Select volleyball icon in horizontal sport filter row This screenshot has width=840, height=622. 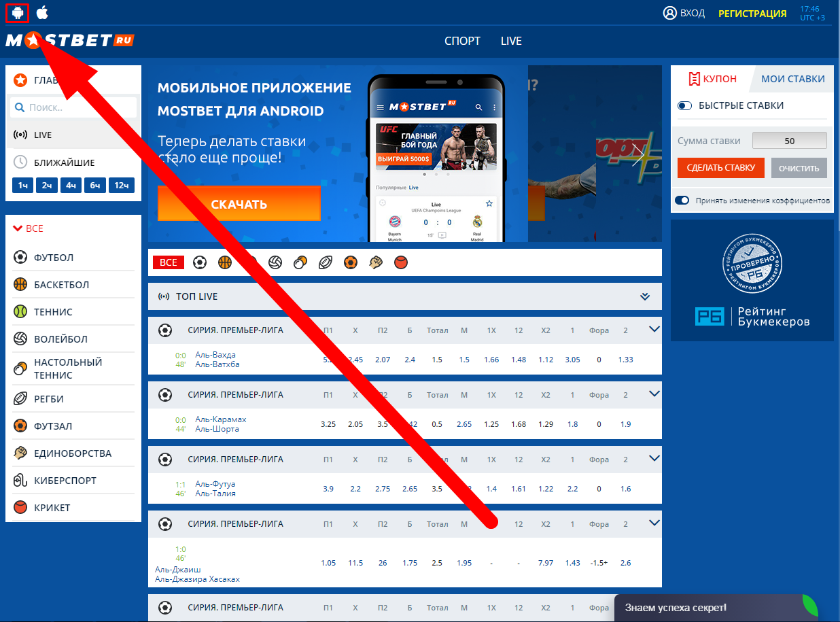coord(275,262)
